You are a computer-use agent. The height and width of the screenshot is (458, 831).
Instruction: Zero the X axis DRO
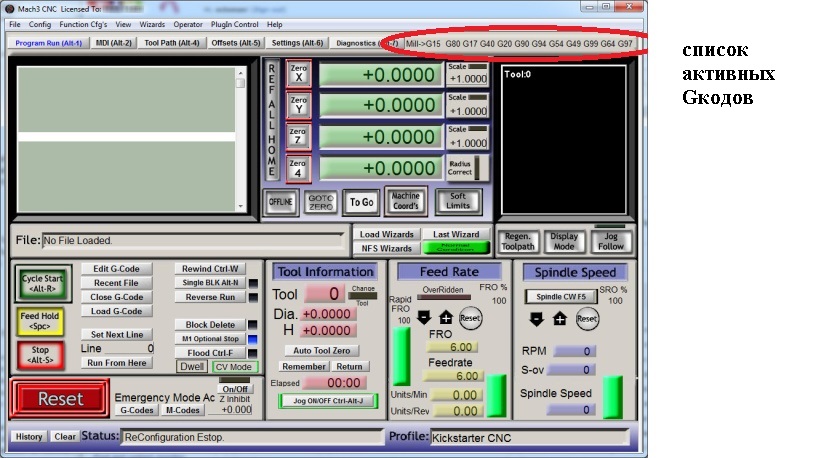tap(298, 73)
